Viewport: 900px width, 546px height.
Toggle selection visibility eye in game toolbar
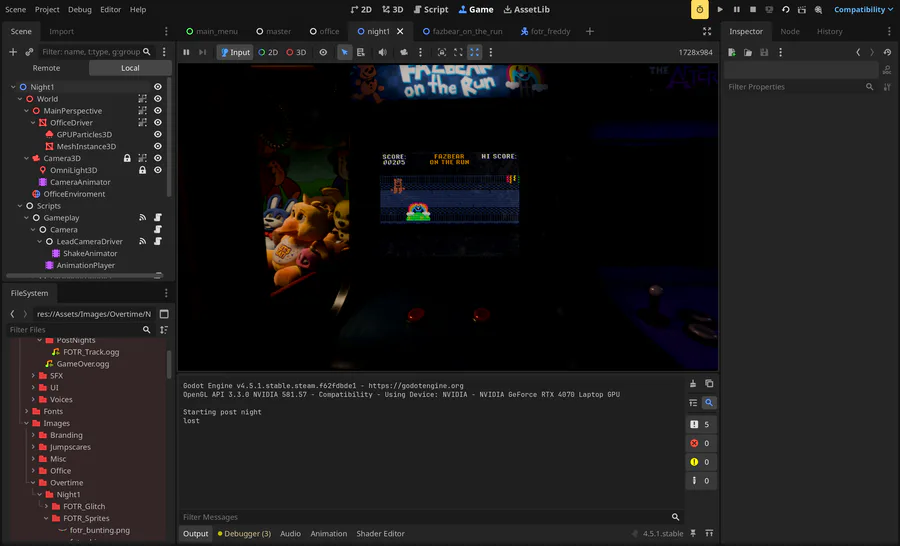point(323,52)
